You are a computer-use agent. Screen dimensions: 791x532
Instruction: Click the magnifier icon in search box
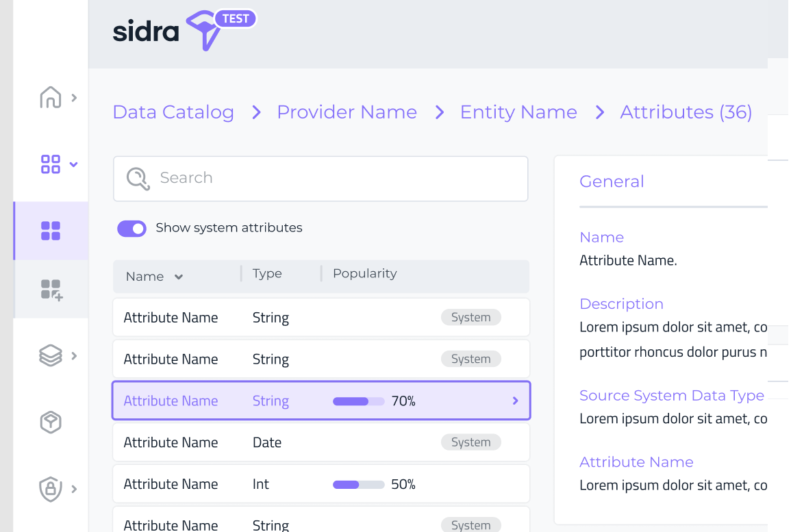tap(138, 179)
